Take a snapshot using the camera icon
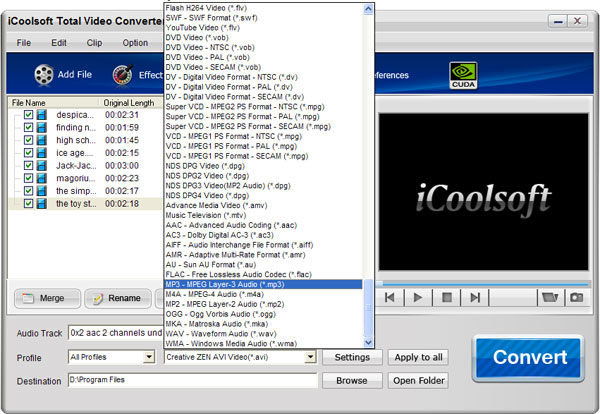Screen dimensions: 600x414 576,297
